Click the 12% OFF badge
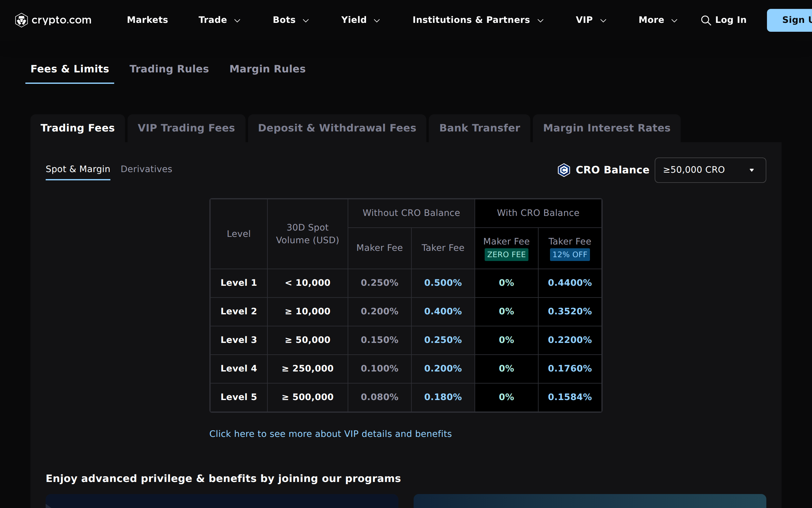This screenshot has width=812, height=508. click(570, 255)
